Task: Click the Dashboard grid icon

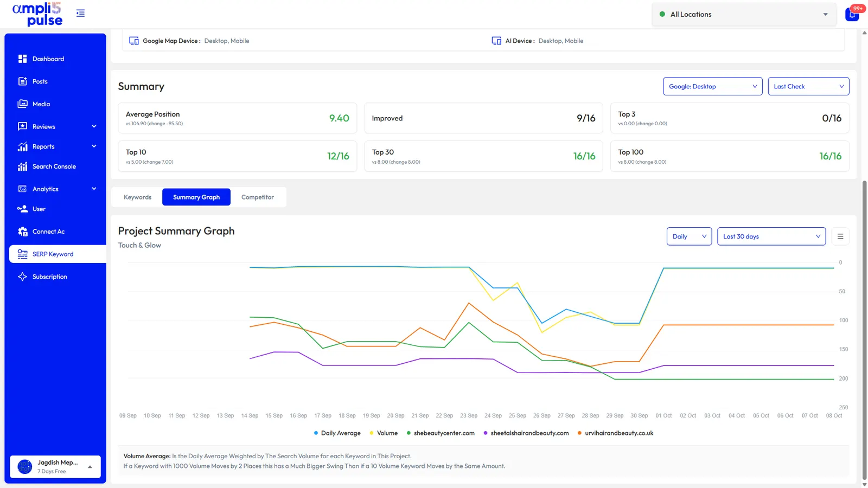Action: (x=22, y=59)
